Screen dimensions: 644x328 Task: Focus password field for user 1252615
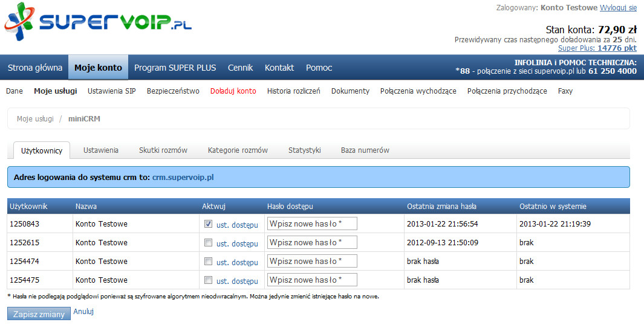[312, 243]
